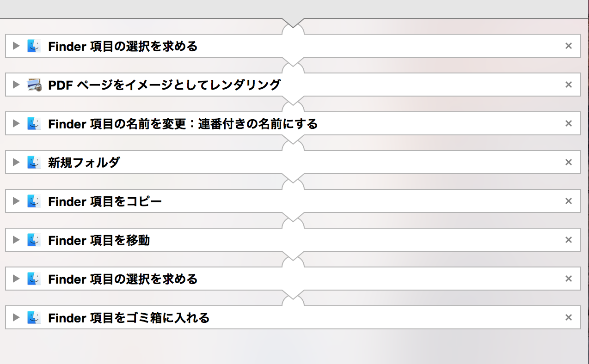589x364 pixels.
Task: Click the Finder icon of Finder 項目をコピー
Action: [34, 201]
